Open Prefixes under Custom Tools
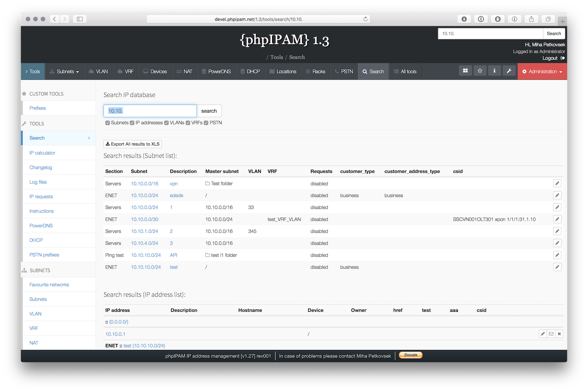This screenshot has width=588, height=392. pos(58,108)
